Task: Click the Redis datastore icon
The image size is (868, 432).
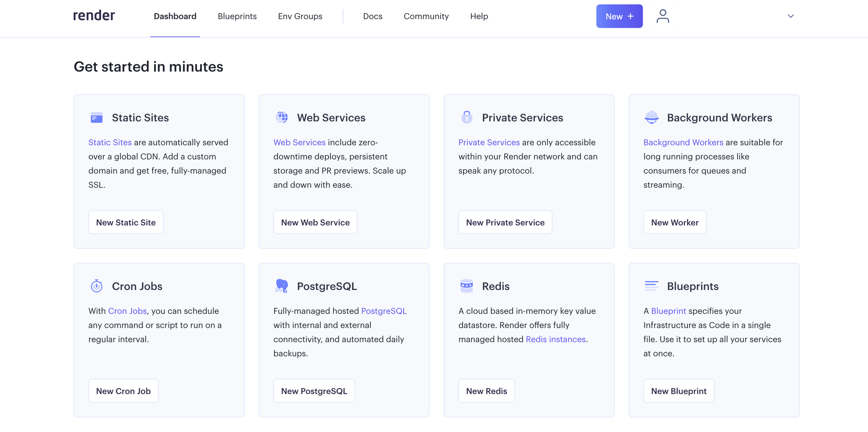Action: [x=467, y=286]
